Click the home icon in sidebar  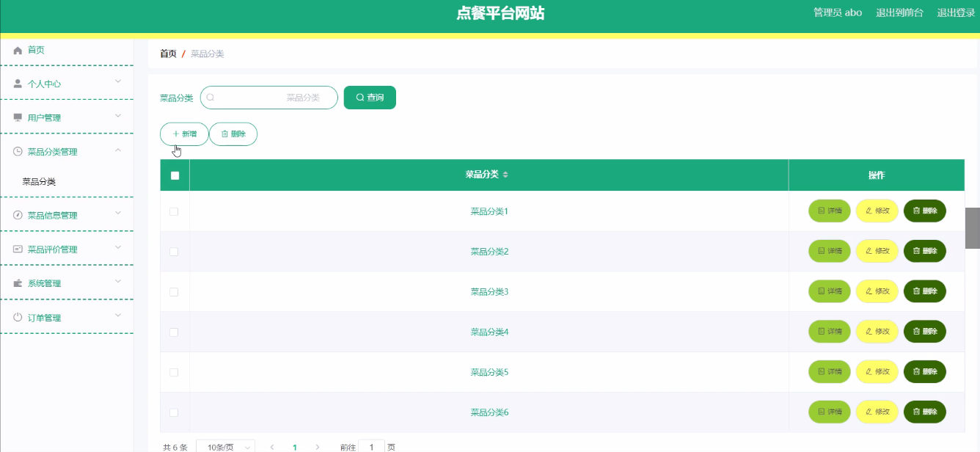tap(18, 51)
